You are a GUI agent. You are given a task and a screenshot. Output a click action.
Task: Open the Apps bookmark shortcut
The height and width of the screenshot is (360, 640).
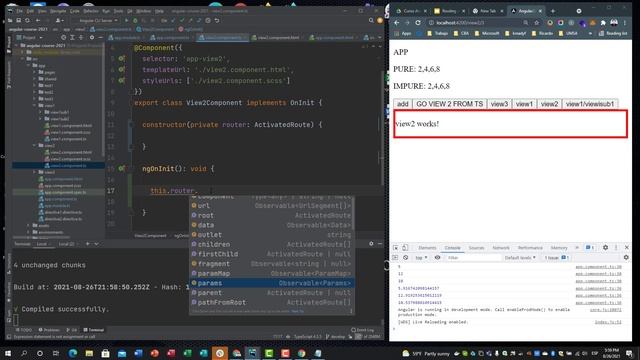tap(402, 33)
